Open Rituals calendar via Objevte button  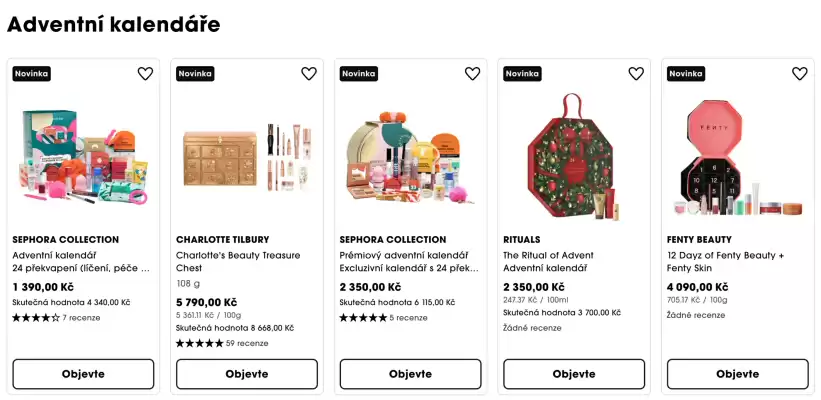[x=574, y=374]
